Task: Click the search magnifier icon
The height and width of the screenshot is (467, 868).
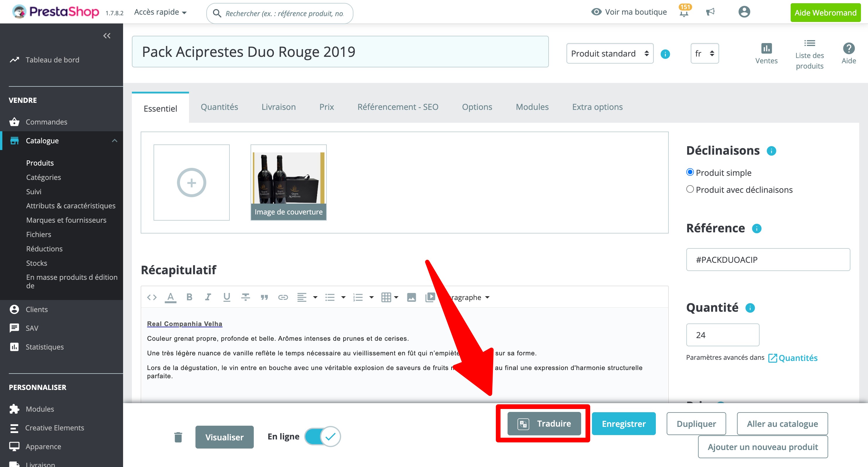Action: pos(217,13)
